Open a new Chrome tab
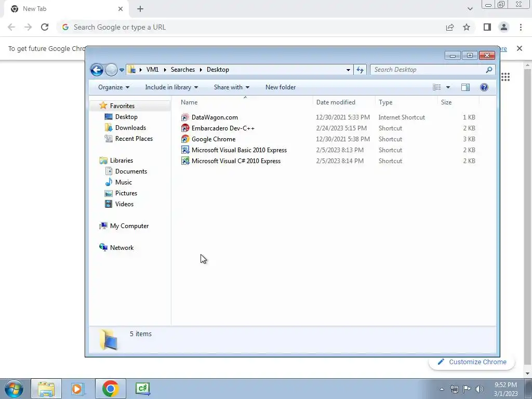 pos(140,9)
